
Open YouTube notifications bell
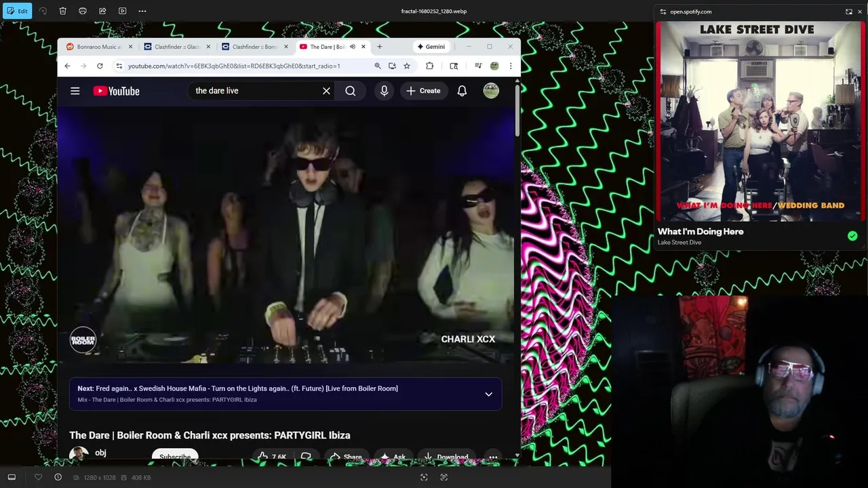tap(462, 91)
